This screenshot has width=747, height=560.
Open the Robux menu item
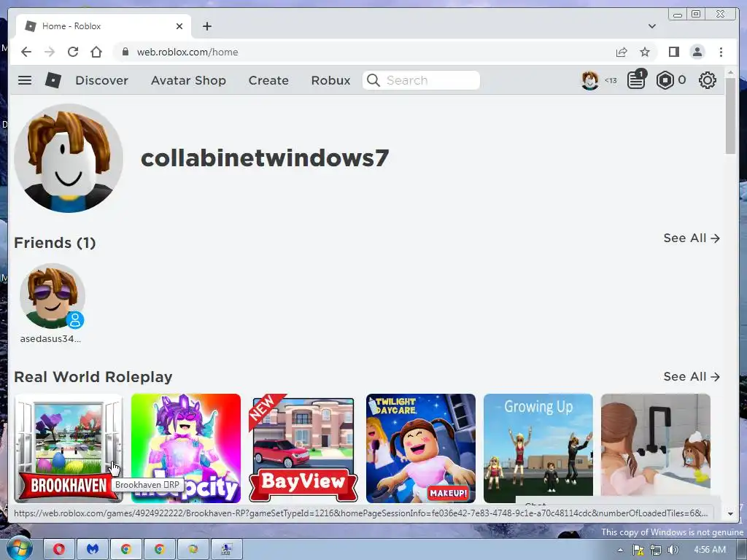click(330, 80)
